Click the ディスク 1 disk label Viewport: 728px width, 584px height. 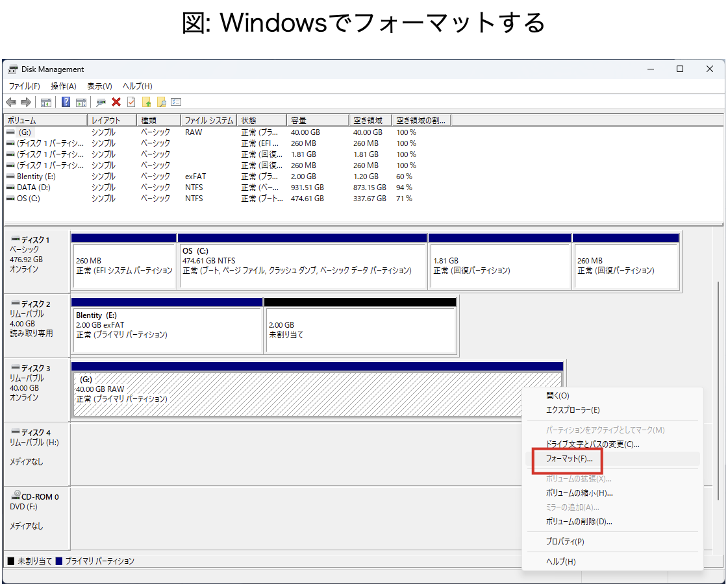[36, 262]
